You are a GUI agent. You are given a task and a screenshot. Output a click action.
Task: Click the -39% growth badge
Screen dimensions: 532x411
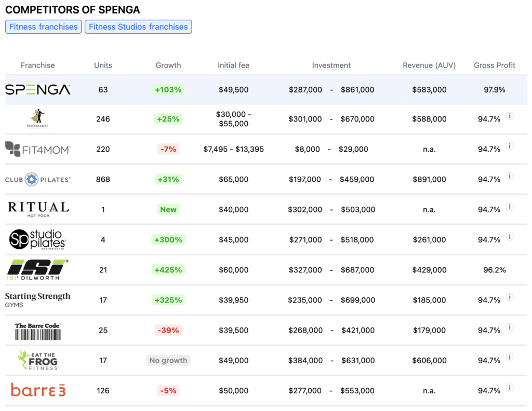click(x=168, y=330)
